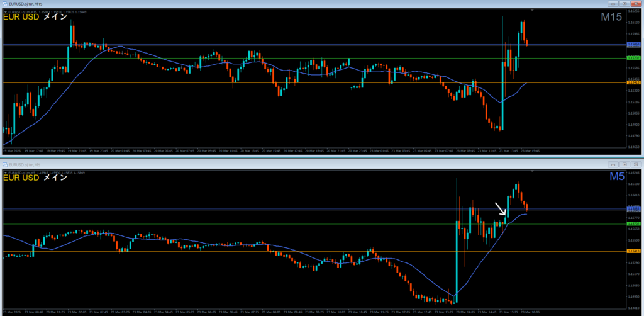The width and height of the screenshot is (644, 316).
Task: Click the orange price tag on M5 price scale
Action: point(634,251)
